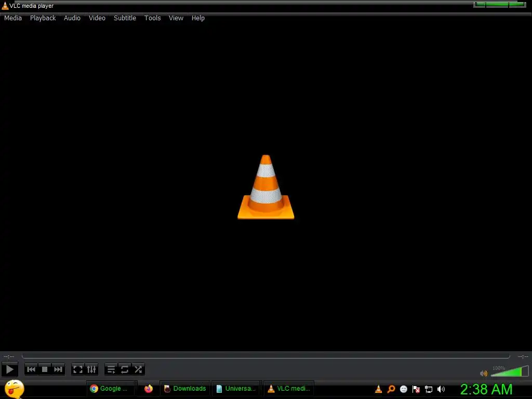Screen dimensions: 532x399
Task: Show extended settings equalizer panel
Action: click(x=91, y=369)
